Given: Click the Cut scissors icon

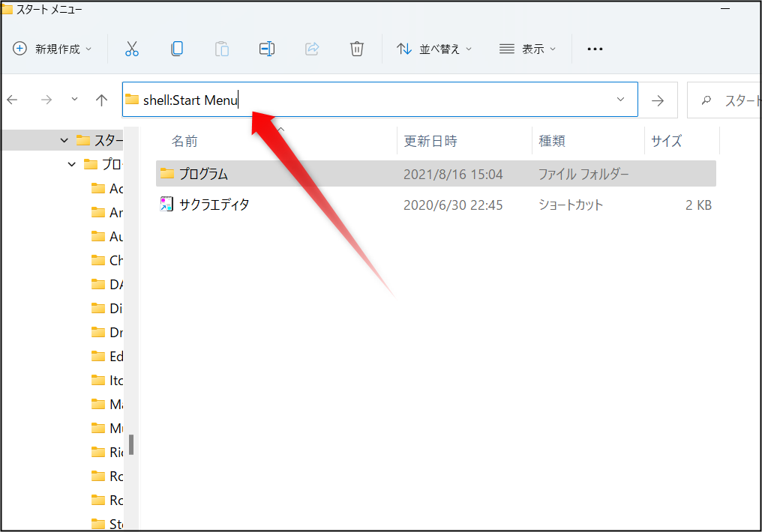Looking at the screenshot, I should [132, 49].
